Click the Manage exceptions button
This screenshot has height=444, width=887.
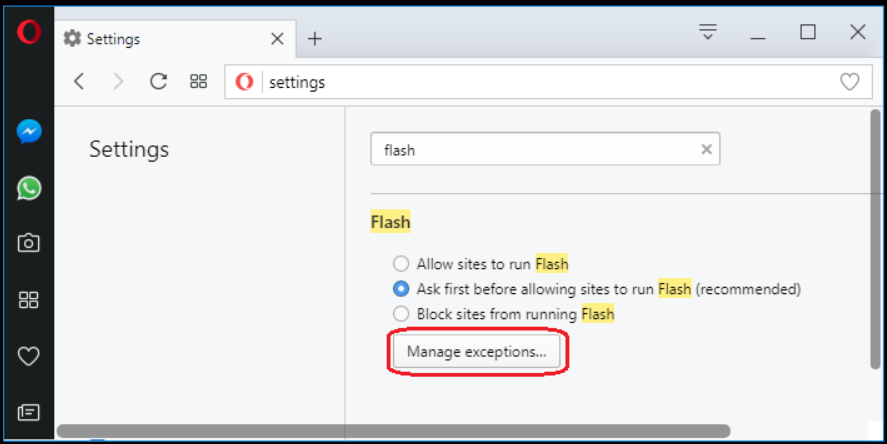476,352
